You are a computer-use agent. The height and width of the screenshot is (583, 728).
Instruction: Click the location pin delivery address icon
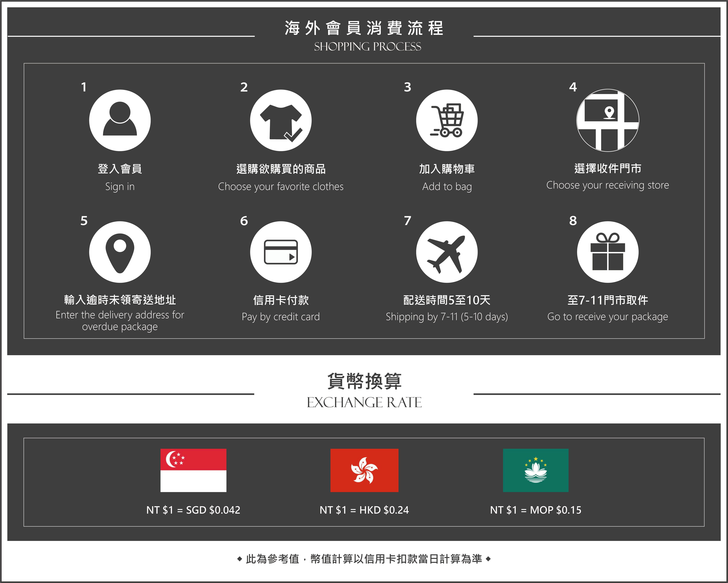[x=120, y=252]
